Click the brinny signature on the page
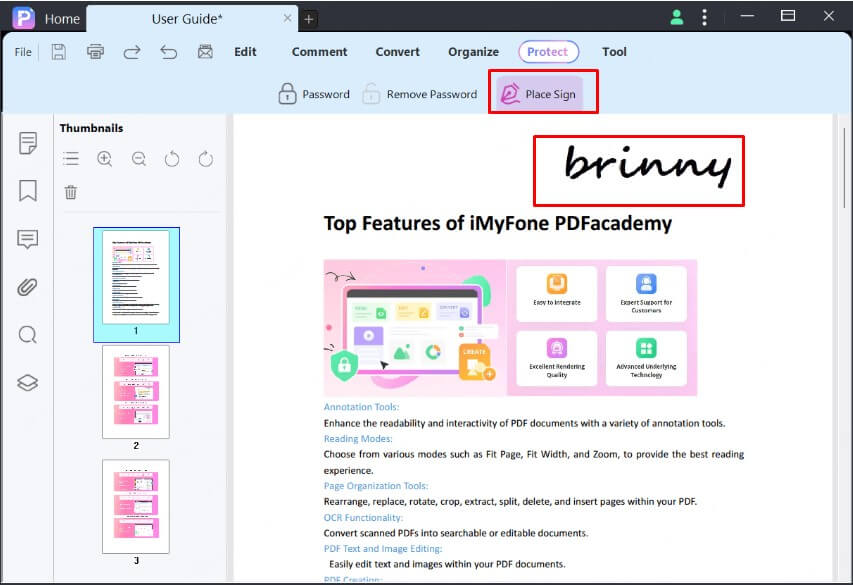This screenshot has height=585, width=853. pyautogui.click(x=647, y=167)
